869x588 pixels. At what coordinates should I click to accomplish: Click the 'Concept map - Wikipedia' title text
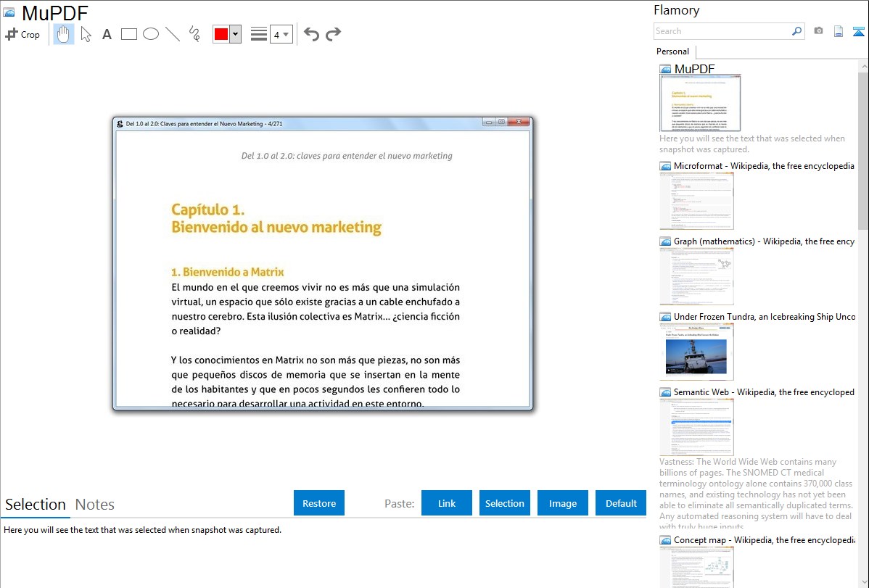[765, 539]
